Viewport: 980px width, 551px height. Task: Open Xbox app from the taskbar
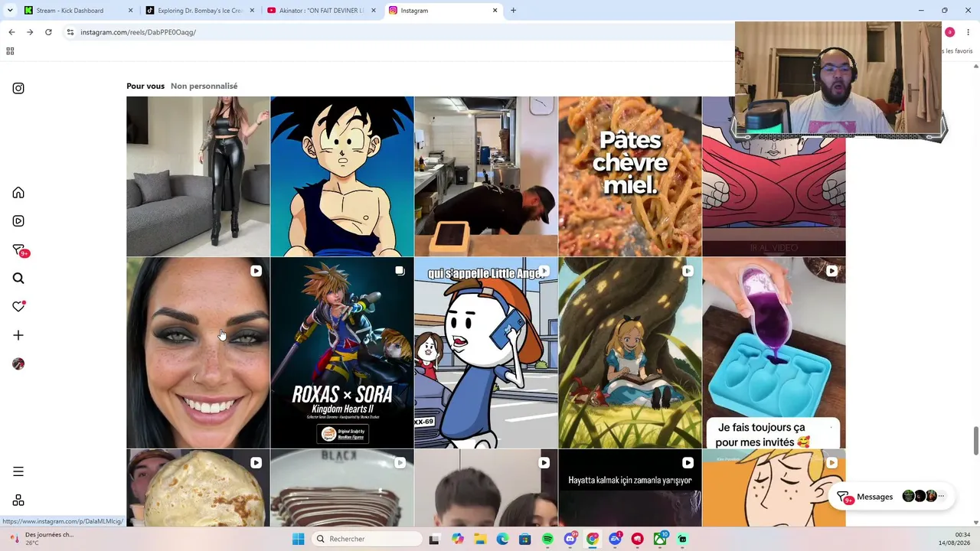(660, 539)
